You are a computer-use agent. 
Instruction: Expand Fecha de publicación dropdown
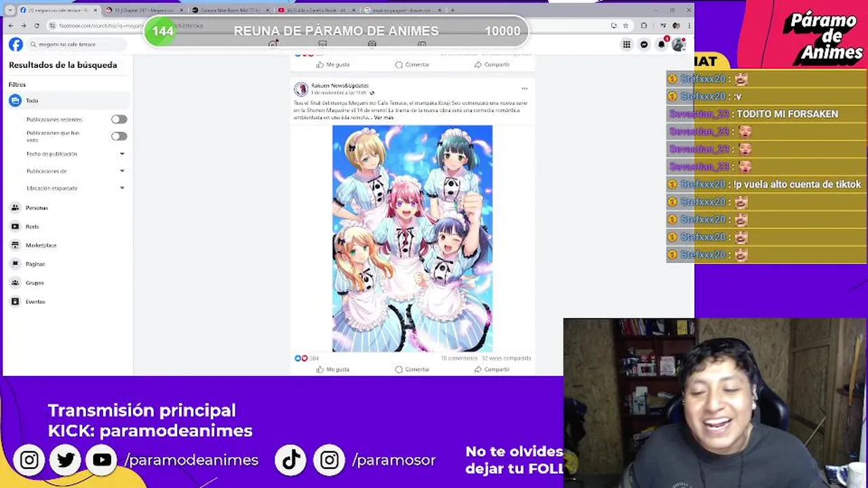tap(122, 154)
